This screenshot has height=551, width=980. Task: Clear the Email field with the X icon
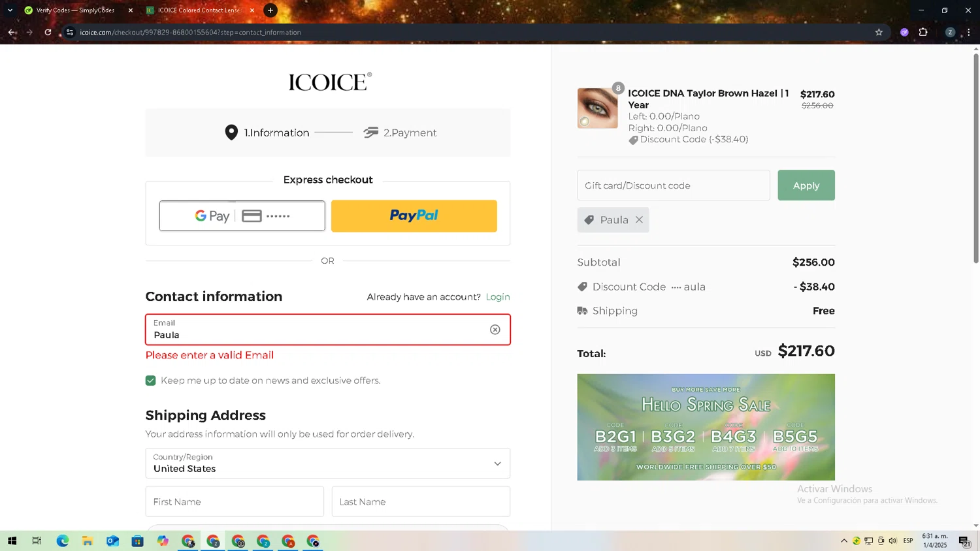(x=495, y=330)
